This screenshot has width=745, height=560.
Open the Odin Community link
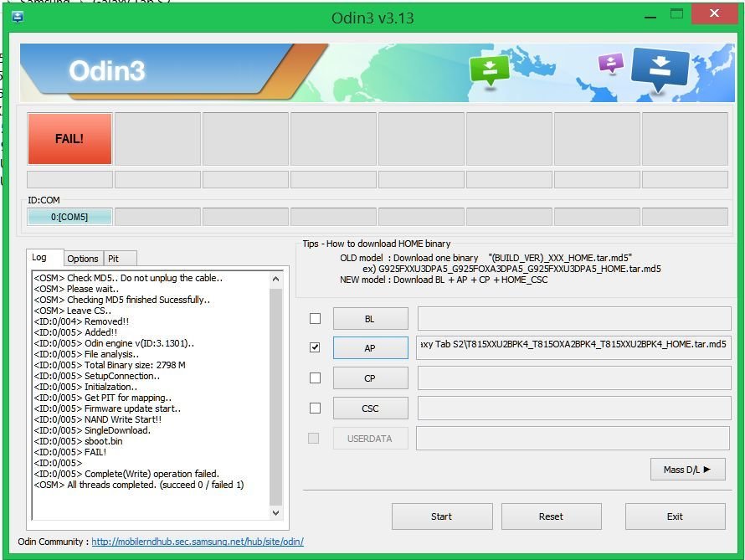click(198, 542)
